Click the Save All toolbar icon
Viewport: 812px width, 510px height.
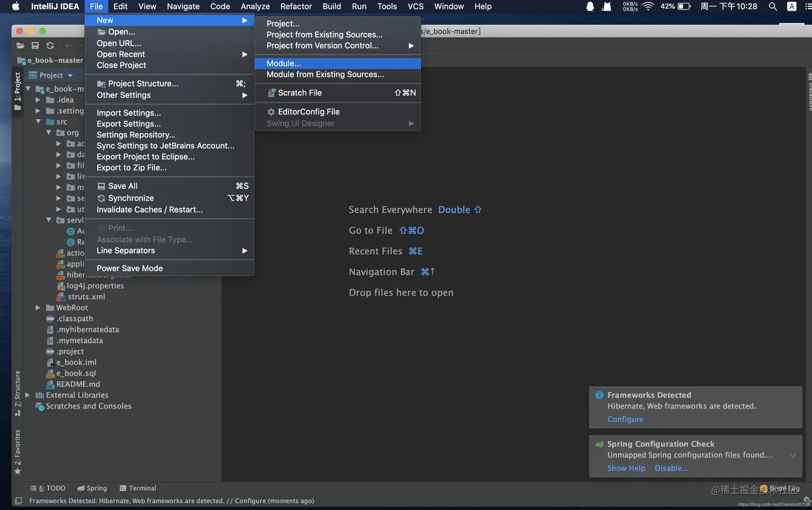tap(35, 46)
